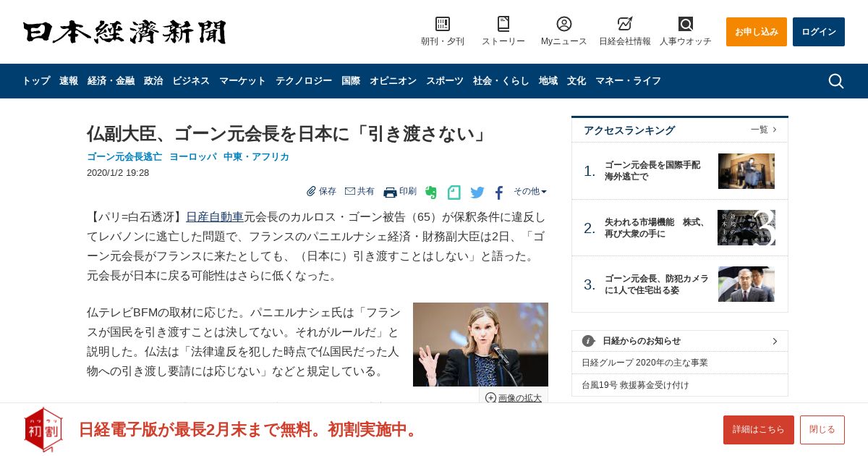Open the 経済・金融 section
The height and width of the screenshot is (456, 868).
(x=111, y=81)
